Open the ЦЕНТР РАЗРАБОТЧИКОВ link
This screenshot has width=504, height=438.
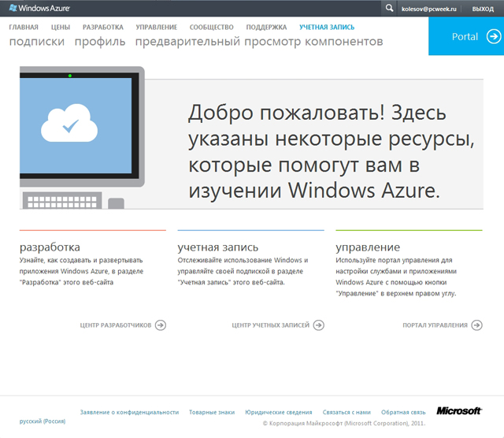pos(116,325)
